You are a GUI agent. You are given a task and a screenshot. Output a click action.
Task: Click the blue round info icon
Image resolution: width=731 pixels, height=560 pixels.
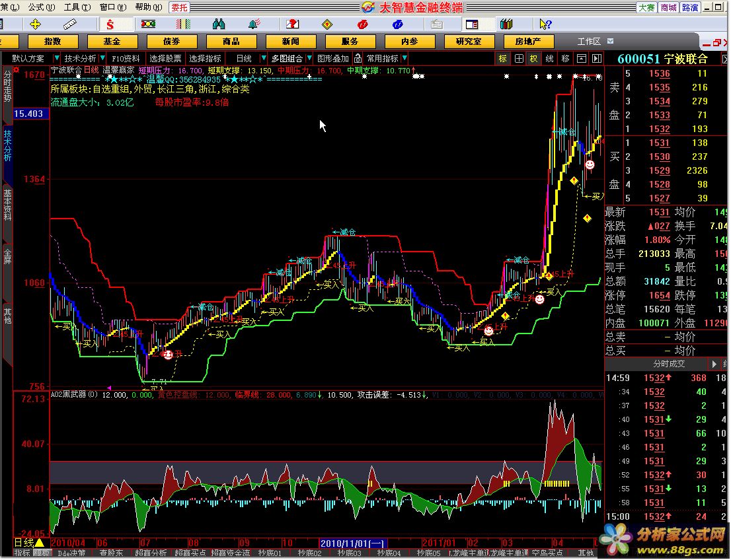coord(398,24)
